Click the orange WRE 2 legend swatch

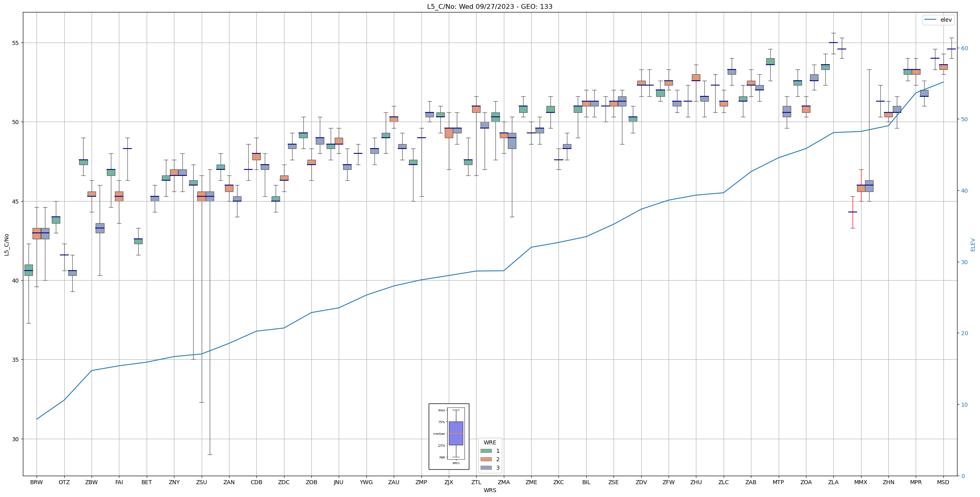pos(486,459)
